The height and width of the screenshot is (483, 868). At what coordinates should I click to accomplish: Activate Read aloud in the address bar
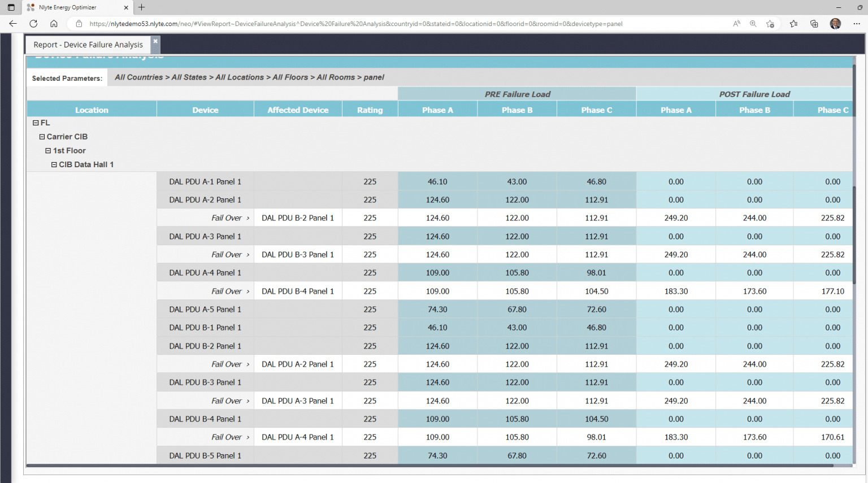[x=736, y=24]
